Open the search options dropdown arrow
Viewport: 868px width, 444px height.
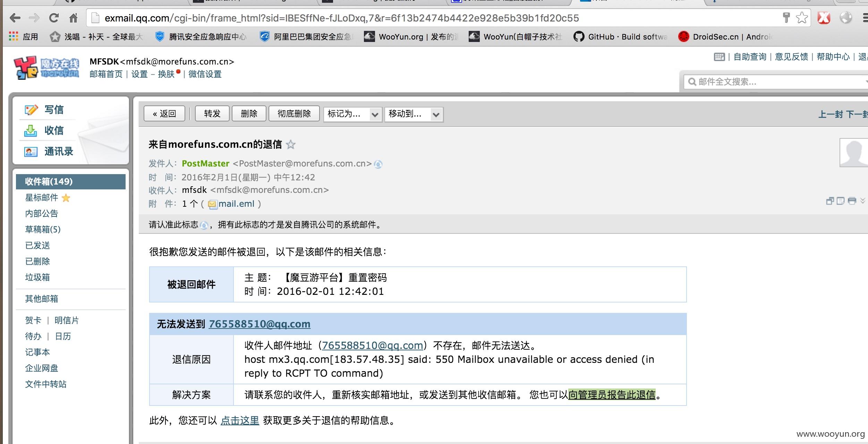(x=866, y=82)
